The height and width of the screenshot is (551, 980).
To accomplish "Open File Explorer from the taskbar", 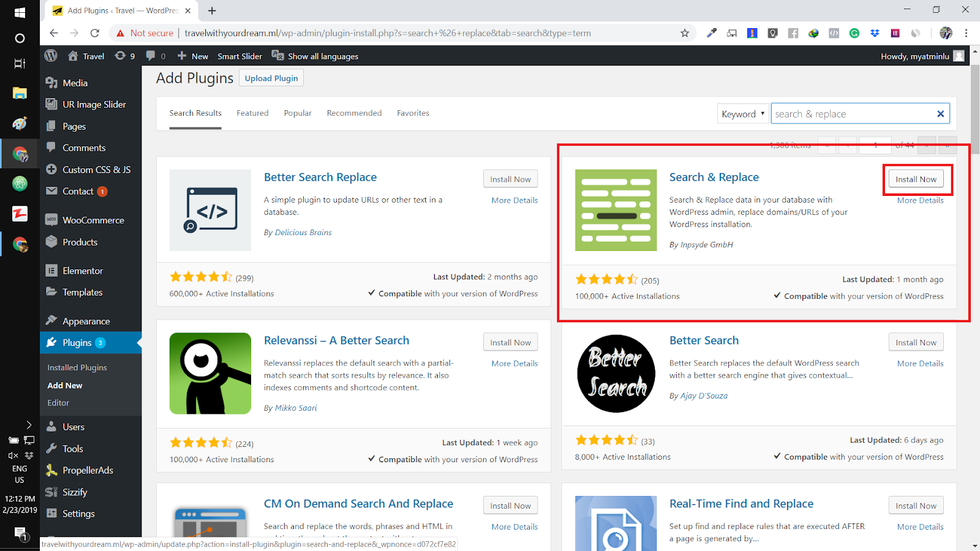I will pyautogui.click(x=20, y=93).
